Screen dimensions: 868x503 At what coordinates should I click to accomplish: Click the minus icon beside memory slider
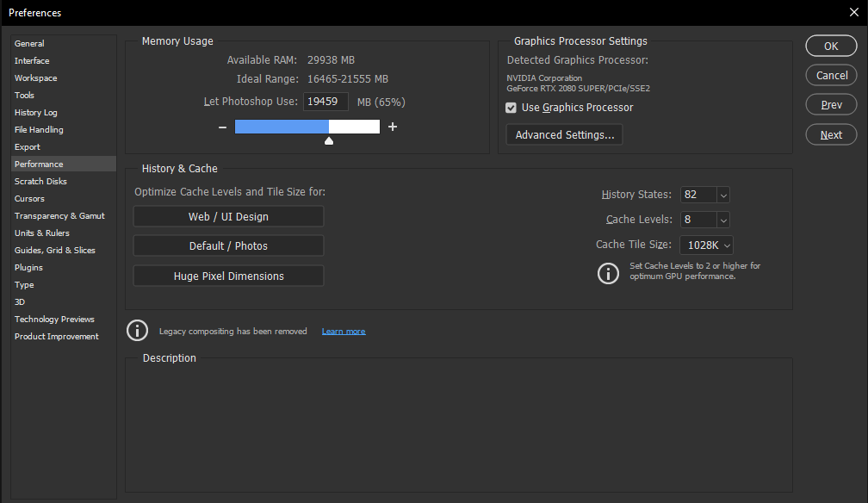pos(222,127)
